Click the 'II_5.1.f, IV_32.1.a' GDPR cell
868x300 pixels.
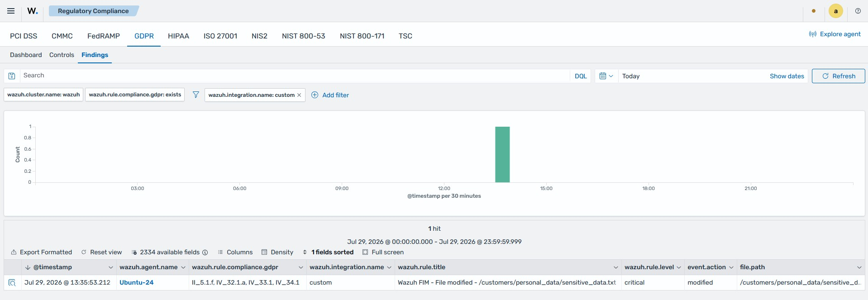pos(248,282)
